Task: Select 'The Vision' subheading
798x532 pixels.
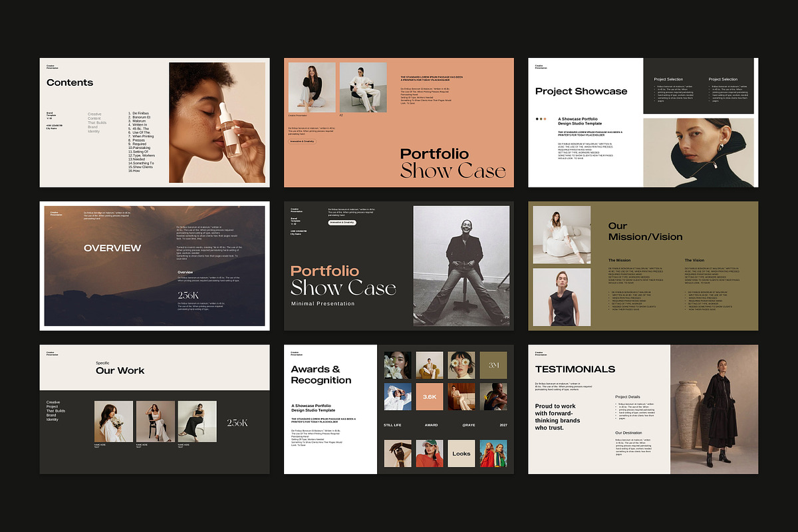Action: click(x=694, y=260)
